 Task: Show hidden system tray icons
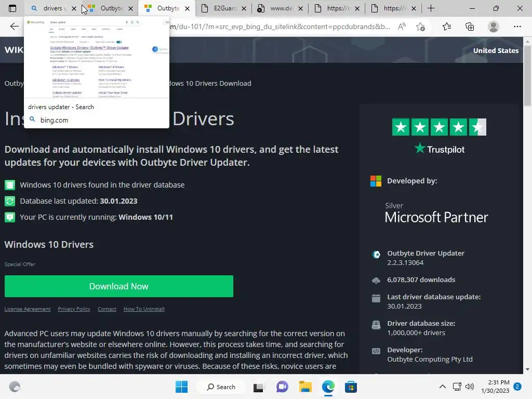click(x=443, y=387)
